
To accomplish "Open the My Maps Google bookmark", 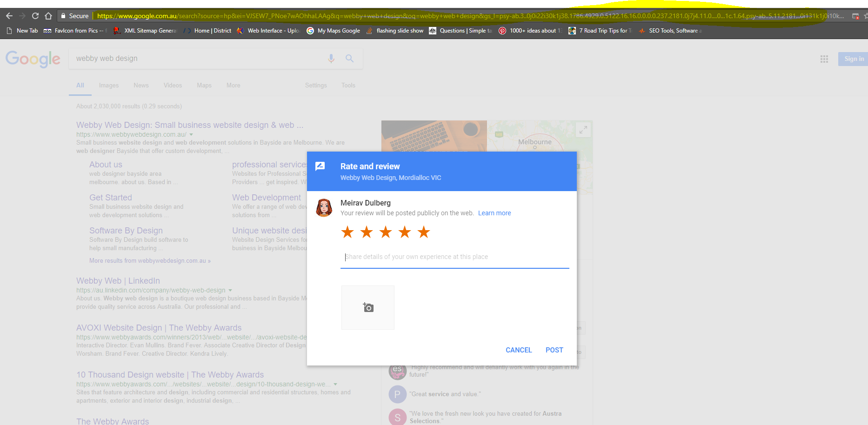I will point(333,31).
